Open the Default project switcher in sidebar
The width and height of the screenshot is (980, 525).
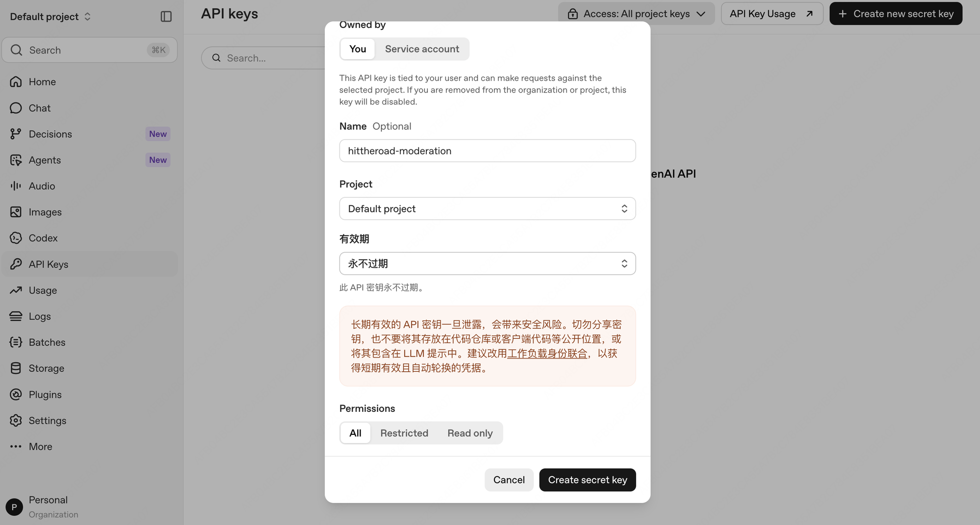click(x=50, y=17)
